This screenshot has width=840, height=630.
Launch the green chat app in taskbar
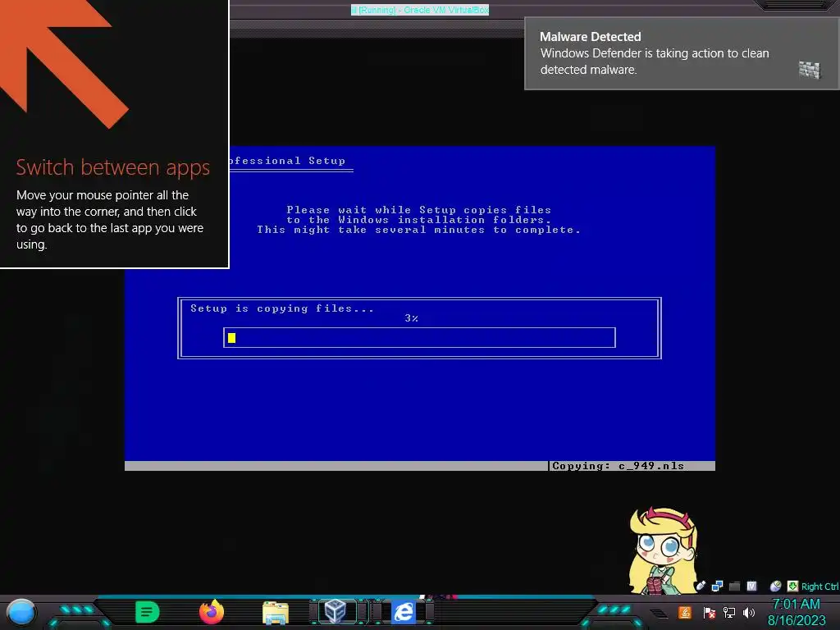[x=148, y=612]
